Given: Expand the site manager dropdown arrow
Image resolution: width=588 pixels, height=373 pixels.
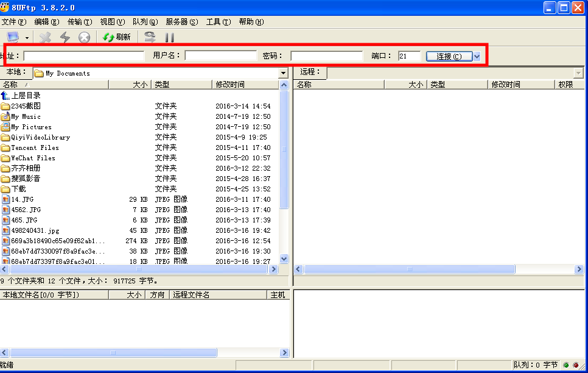Looking at the screenshot, I should [x=27, y=38].
